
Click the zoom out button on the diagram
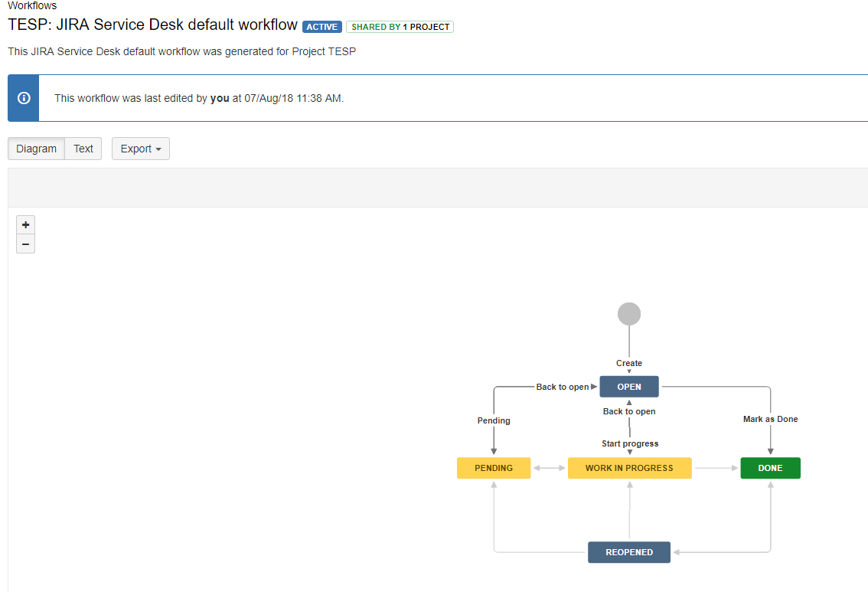(x=25, y=244)
